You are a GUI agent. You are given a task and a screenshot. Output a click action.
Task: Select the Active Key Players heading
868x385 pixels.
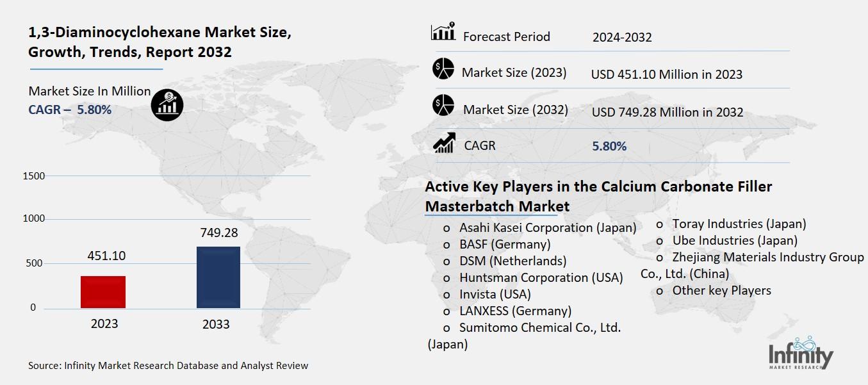coord(598,196)
